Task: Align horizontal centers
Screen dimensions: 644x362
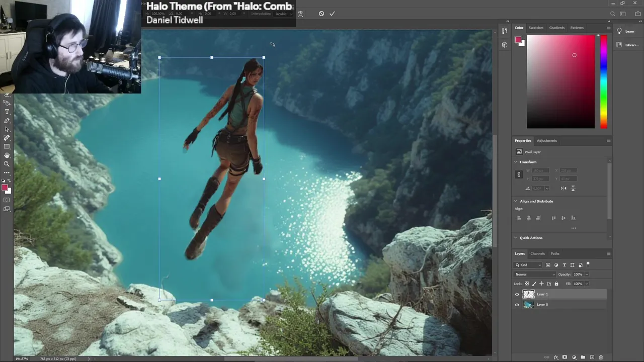Action: (x=529, y=218)
